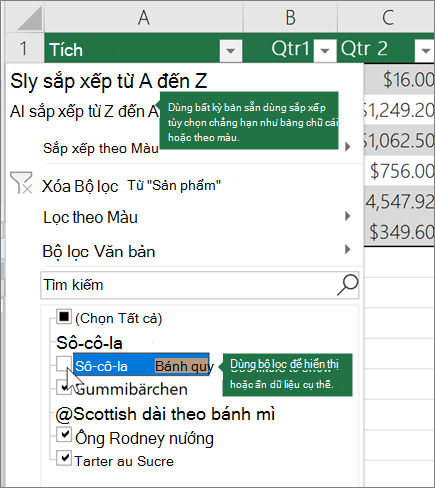
Task: Select cell containing $349.60
Action: (399, 232)
